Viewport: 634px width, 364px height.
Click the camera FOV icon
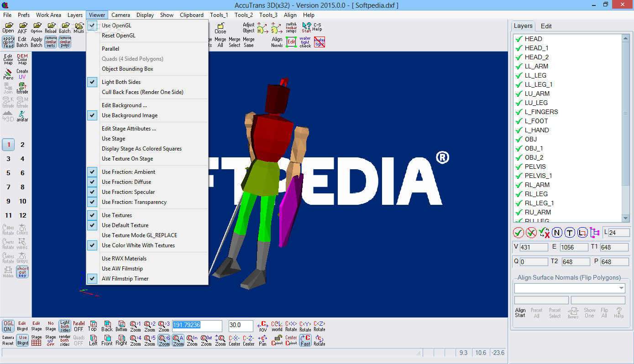click(263, 326)
